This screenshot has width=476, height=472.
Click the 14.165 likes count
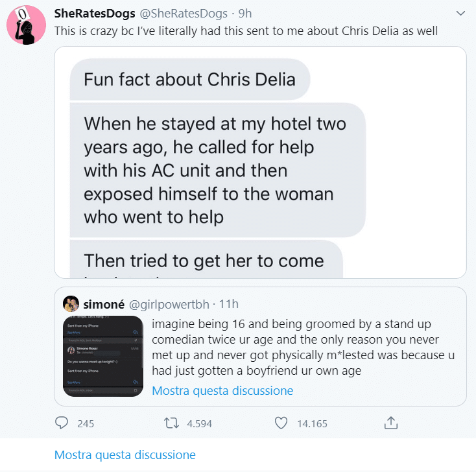tap(312, 424)
